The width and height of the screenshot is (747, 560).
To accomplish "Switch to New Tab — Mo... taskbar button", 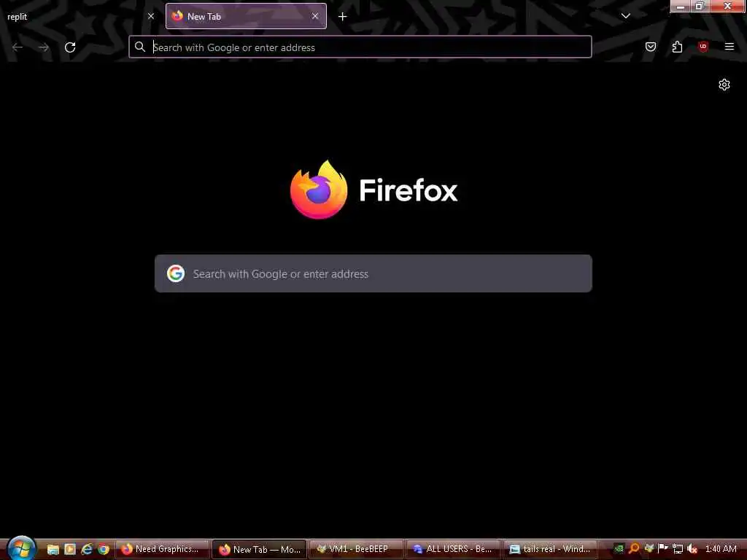I will point(259,550).
